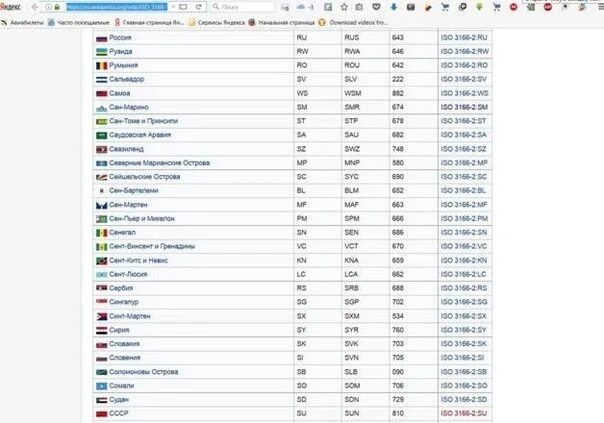Open the Россия country link
This screenshot has height=423, width=604.
point(120,37)
